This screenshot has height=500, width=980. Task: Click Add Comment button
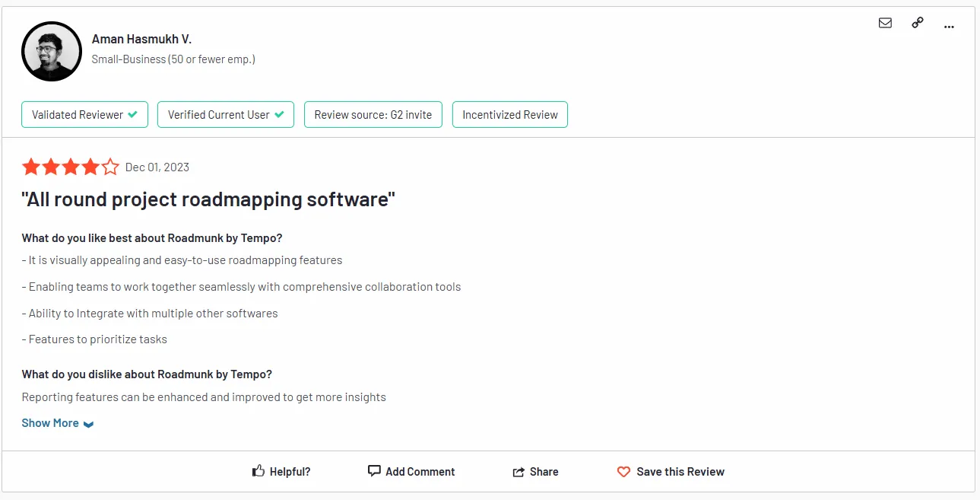411,472
